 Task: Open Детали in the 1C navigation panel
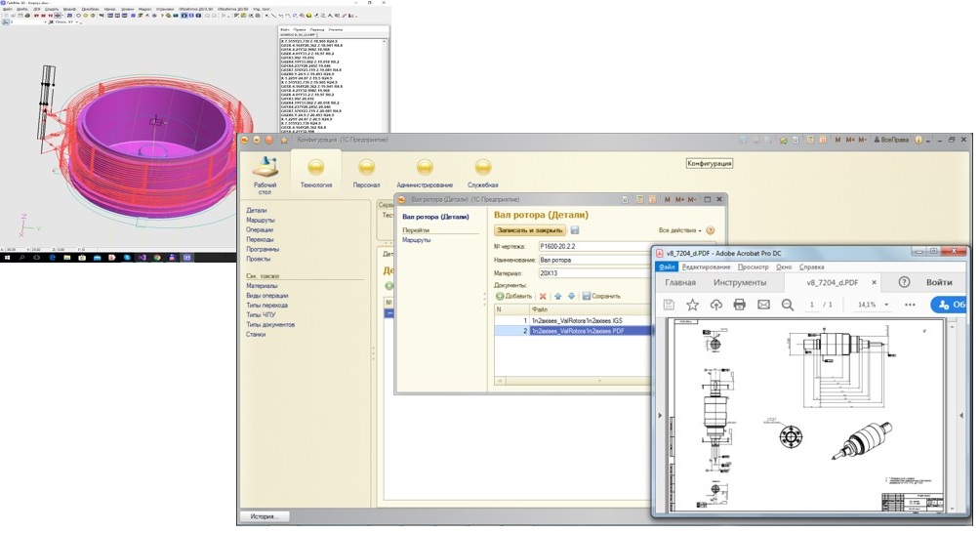tap(257, 211)
